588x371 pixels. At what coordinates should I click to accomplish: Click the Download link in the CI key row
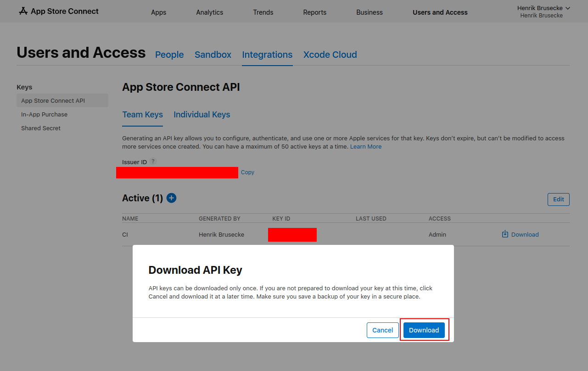pos(520,234)
